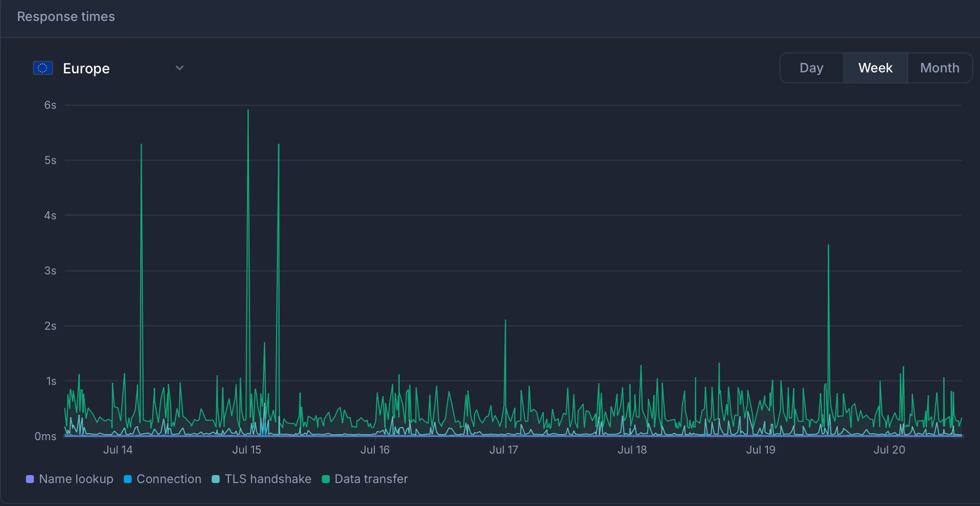Click the European Union flag icon
Screen dimensions: 980x506
(43, 68)
